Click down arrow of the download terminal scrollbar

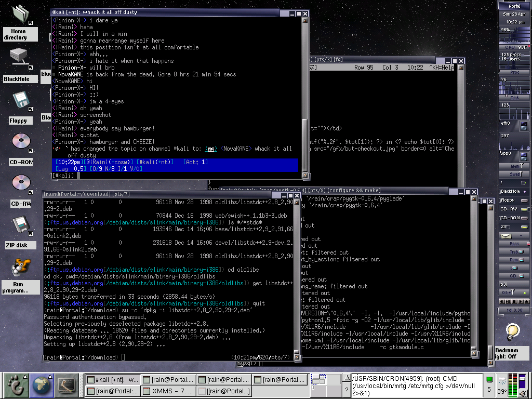tap(297, 357)
